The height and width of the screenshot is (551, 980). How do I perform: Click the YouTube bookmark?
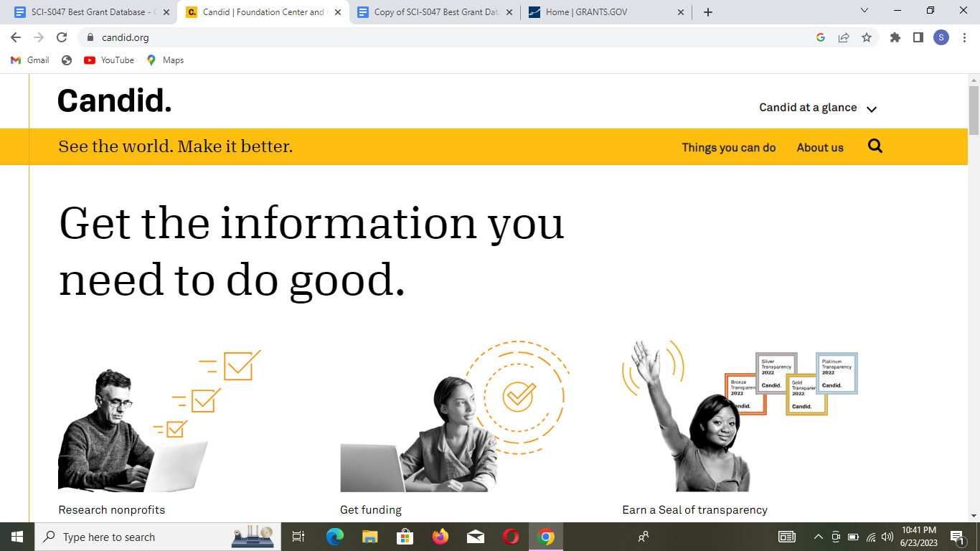[x=109, y=60]
